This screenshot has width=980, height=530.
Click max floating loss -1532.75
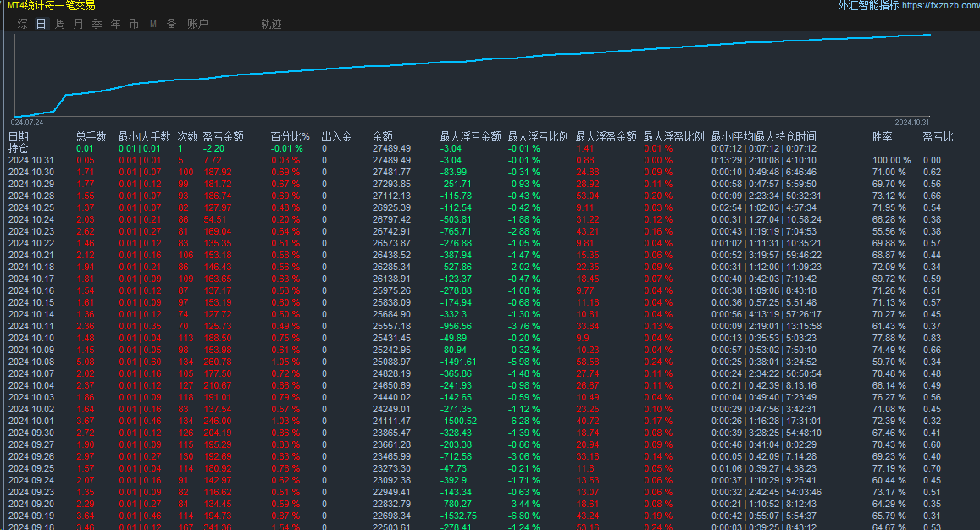point(458,516)
